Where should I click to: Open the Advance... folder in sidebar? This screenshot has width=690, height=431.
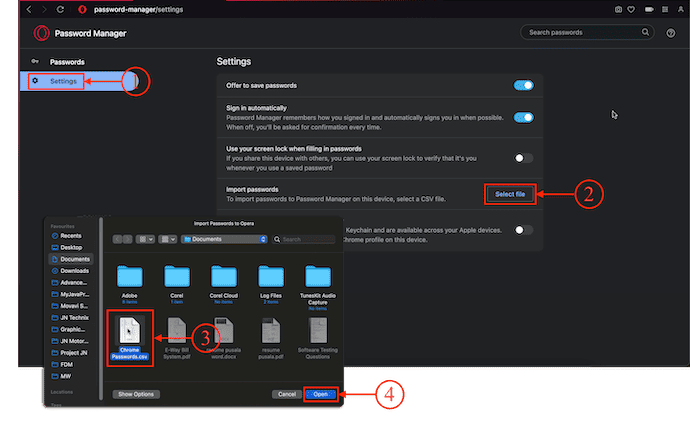(70, 283)
